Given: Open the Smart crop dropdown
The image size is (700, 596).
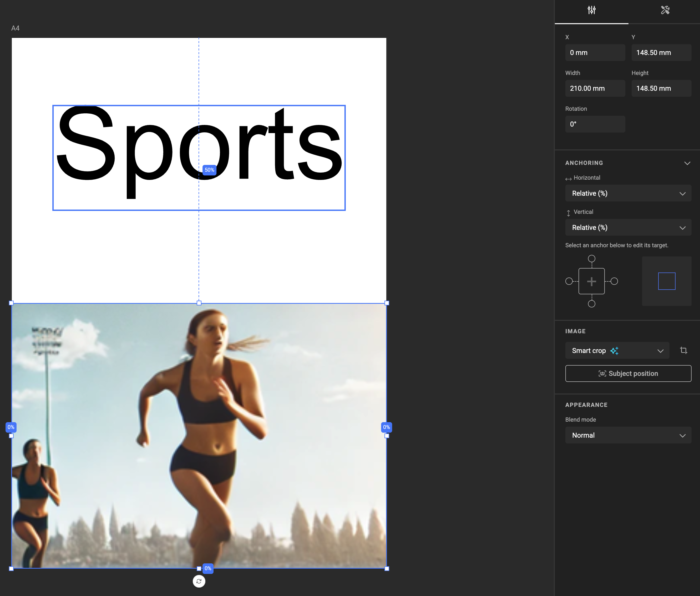Looking at the screenshot, I should (x=617, y=350).
